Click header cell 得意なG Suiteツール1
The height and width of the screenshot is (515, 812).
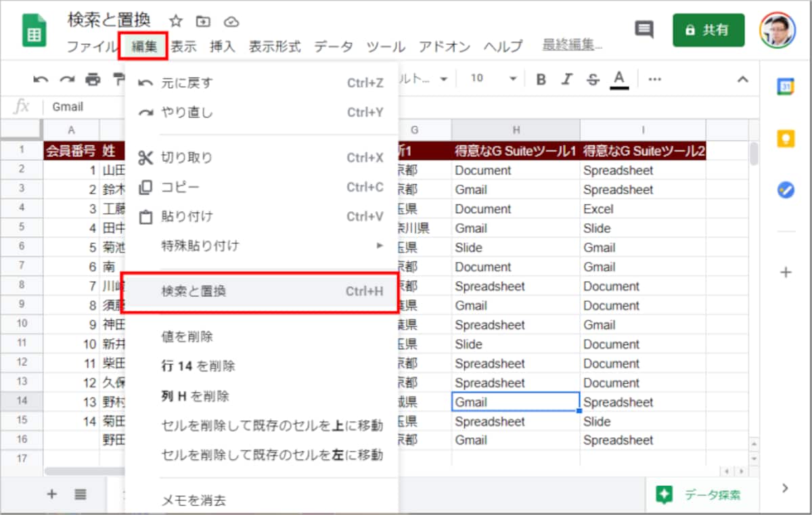click(x=516, y=151)
